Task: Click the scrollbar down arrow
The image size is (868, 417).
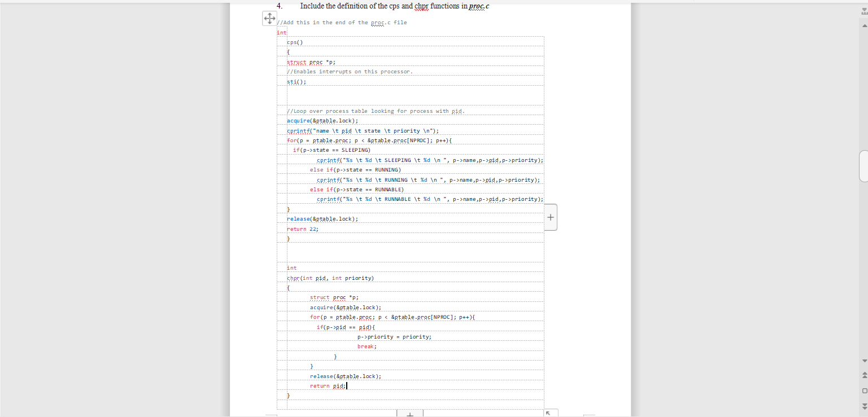Action: (x=864, y=361)
